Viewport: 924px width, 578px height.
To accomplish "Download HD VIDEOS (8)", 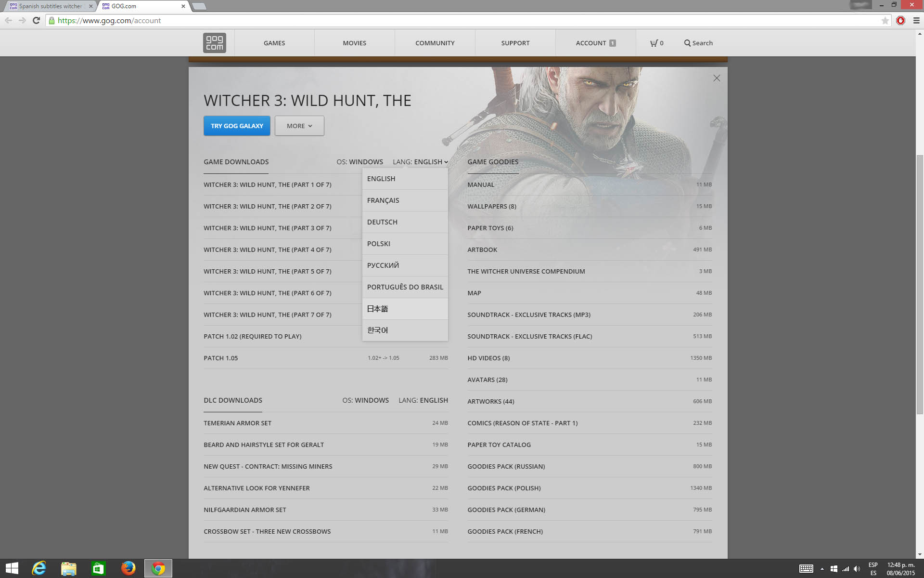I will click(x=590, y=358).
